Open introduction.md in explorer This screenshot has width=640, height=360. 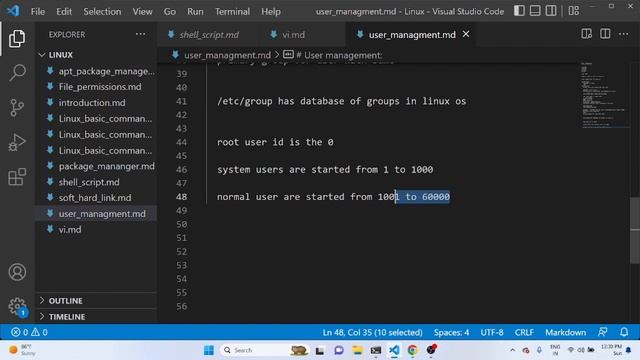pos(96,102)
